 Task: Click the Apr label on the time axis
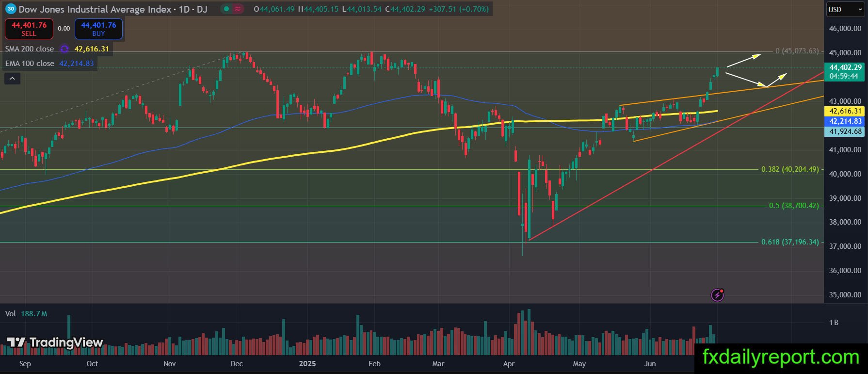point(509,364)
